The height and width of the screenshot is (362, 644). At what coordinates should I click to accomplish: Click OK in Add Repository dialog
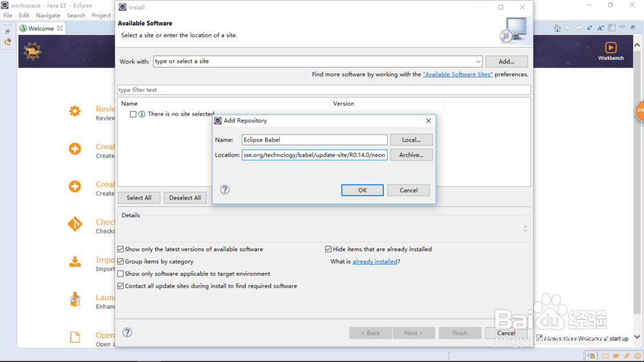click(362, 190)
